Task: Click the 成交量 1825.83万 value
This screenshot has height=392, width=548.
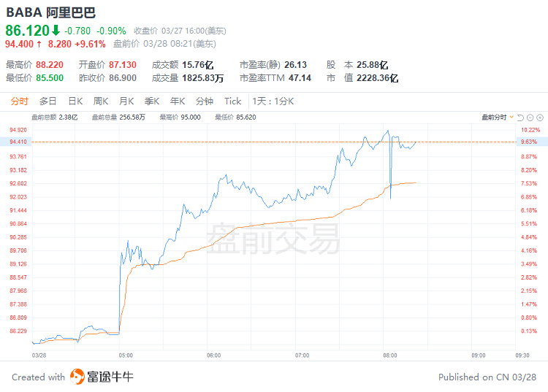Action: tap(202, 78)
